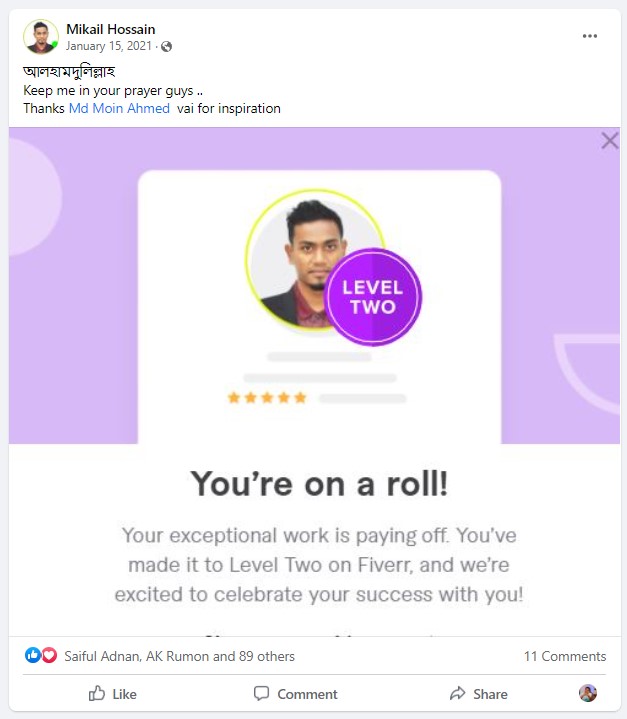Open Mikail Hossain's profile picture
The image size is (627, 719).
pyautogui.click(x=41, y=37)
